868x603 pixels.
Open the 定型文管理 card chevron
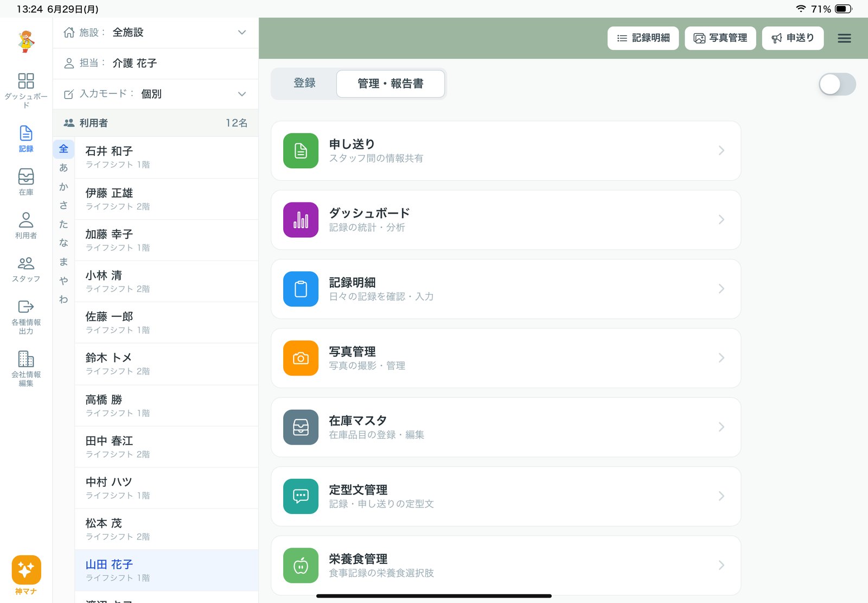pos(722,496)
